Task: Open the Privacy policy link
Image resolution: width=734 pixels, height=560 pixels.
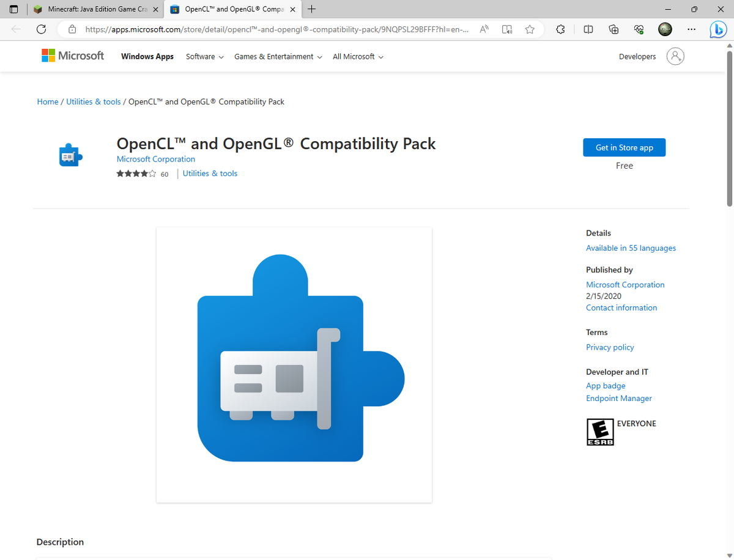Action: point(610,347)
